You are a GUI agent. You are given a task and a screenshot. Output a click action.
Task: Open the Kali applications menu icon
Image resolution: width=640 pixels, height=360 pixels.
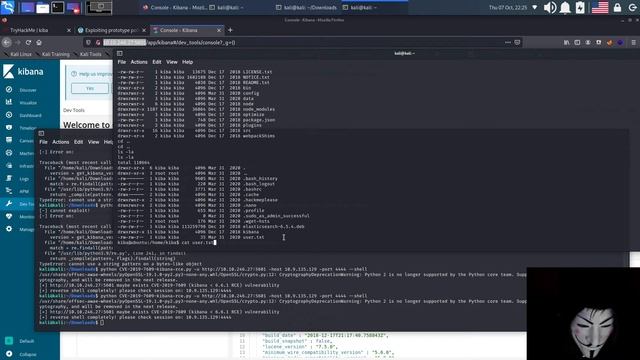[x=7, y=7]
